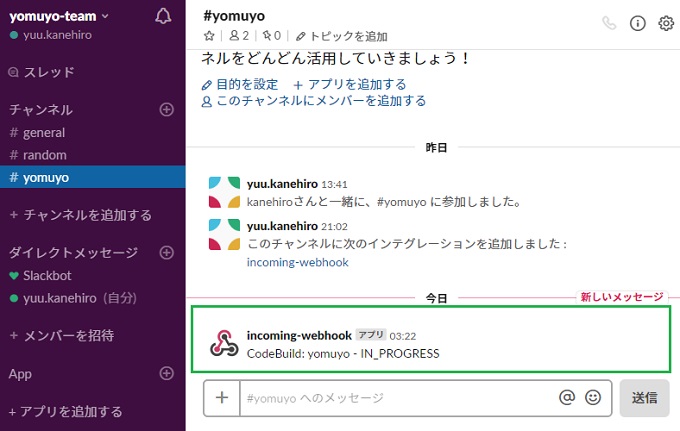Viewport: 680px width, 431px height.
Task: Open yuu.kanehiro avatar on 21:02 message
Action: click(x=224, y=235)
